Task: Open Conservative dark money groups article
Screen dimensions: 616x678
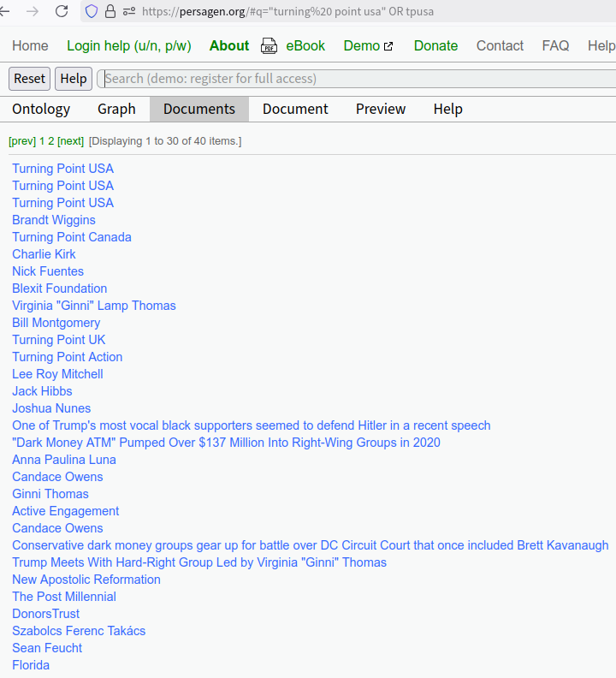Action: tap(311, 545)
